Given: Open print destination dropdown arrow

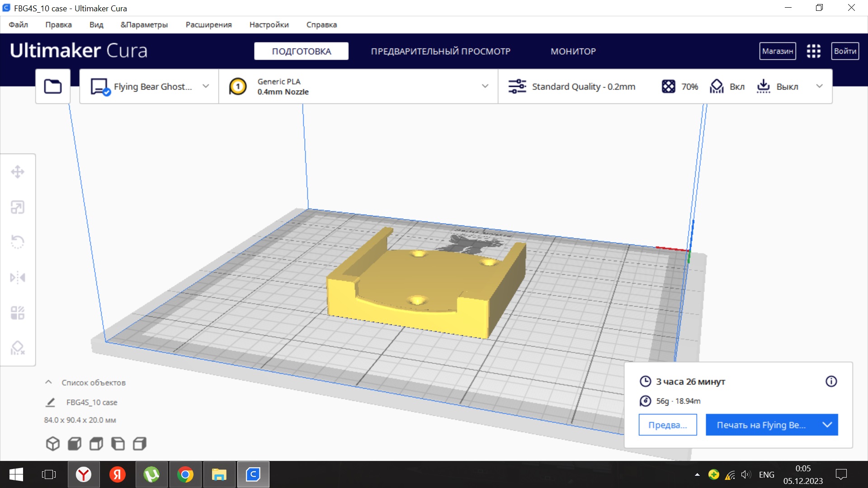Looking at the screenshot, I should point(827,425).
